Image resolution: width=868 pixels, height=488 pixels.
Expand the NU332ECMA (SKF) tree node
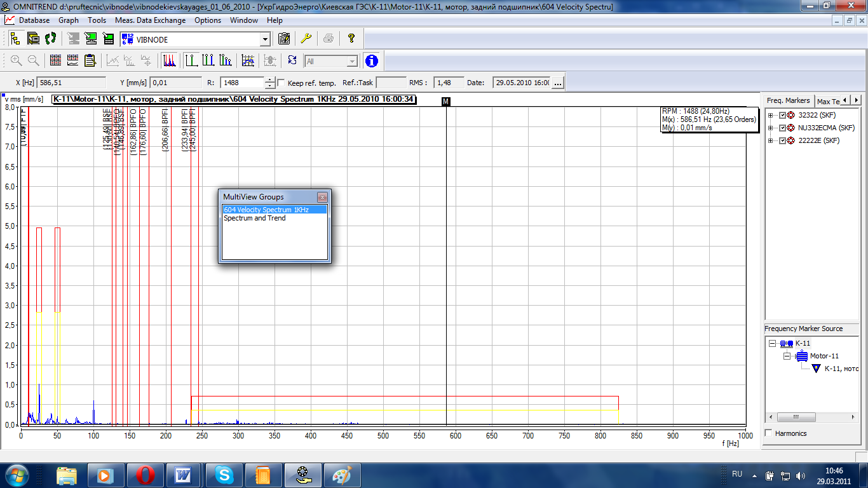[771, 128]
